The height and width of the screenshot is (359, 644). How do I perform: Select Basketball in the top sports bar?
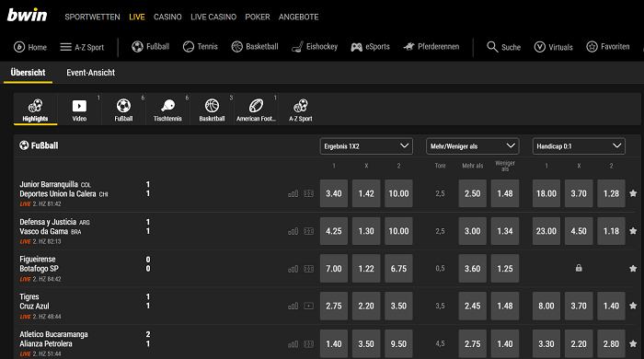pos(255,47)
